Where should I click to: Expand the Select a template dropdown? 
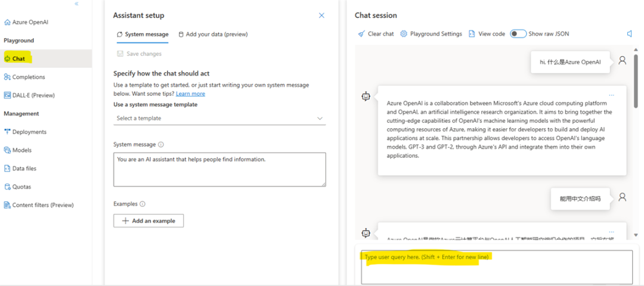(219, 118)
